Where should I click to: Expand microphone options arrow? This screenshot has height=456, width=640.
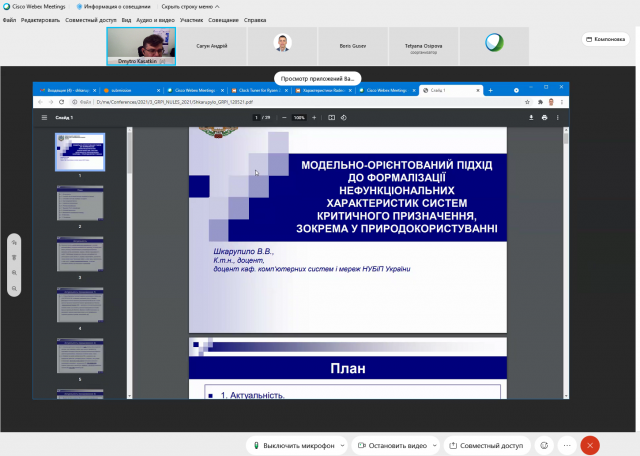342,445
